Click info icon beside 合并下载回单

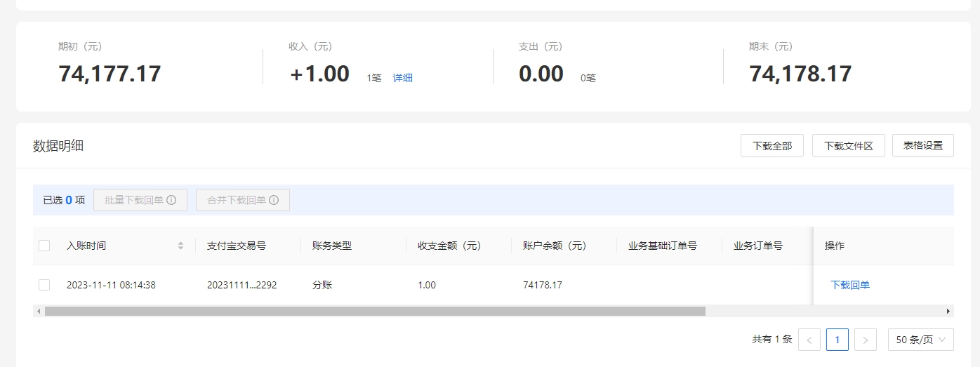[x=274, y=200]
